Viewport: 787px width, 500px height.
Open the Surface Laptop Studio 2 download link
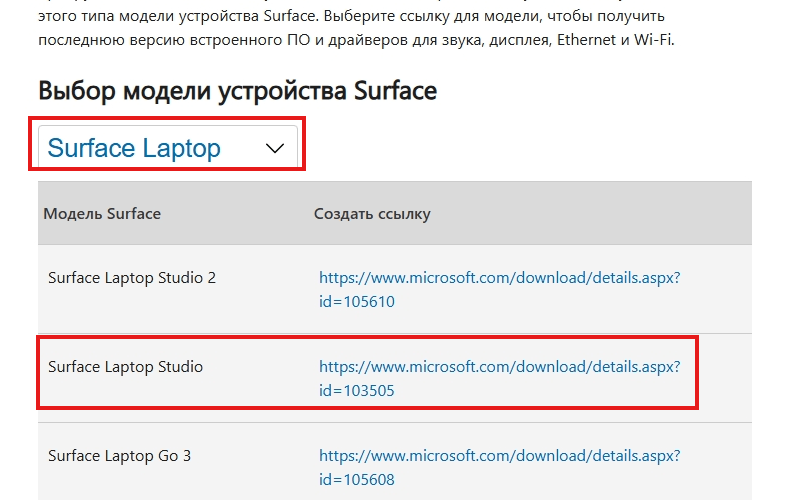499,277
